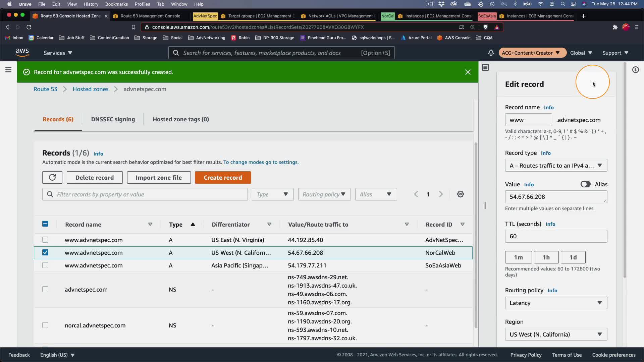Click the Edit record panel icon
644x362 pixels.
[485, 67]
